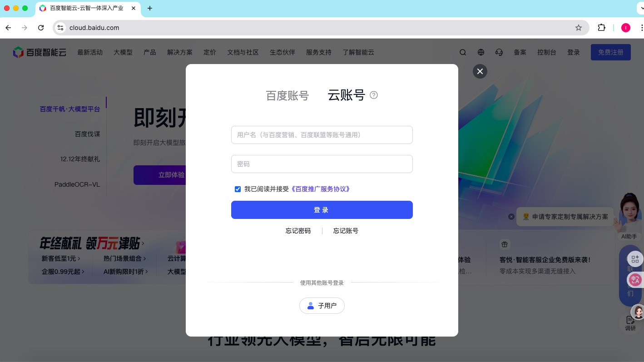
Task: Switch to the 百度账号 login tab
Action: [x=287, y=95]
